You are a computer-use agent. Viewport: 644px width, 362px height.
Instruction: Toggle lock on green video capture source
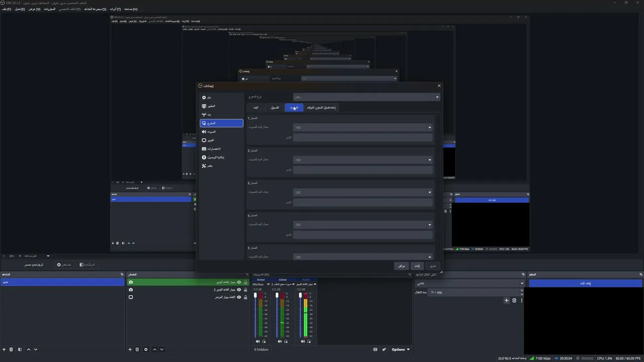coord(246,283)
